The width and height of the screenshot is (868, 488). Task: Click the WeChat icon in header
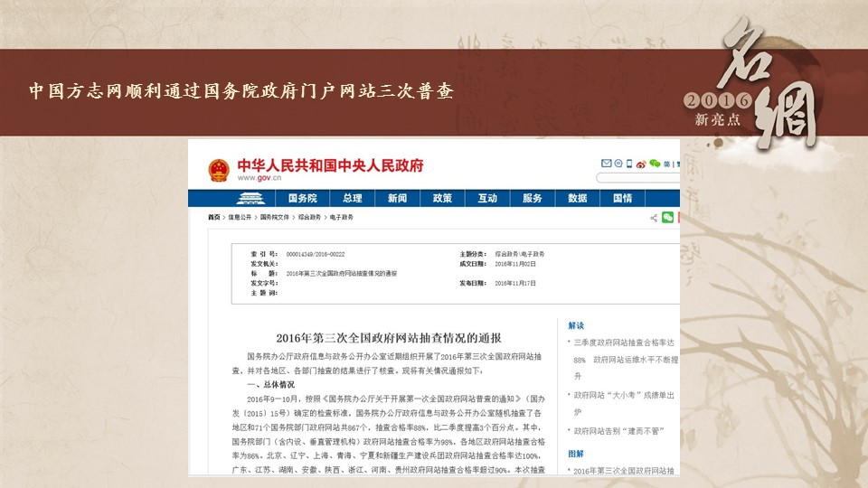click(x=654, y=164)
